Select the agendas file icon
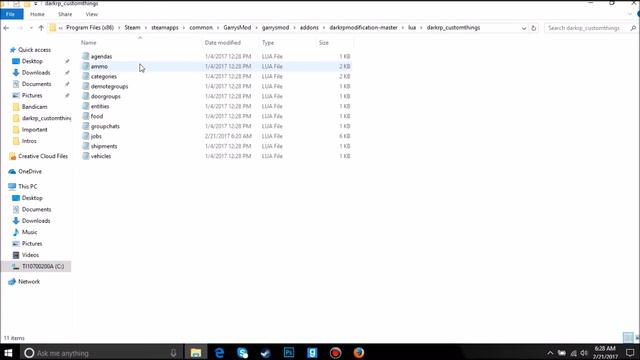640x360 pixels. point(85,56)
